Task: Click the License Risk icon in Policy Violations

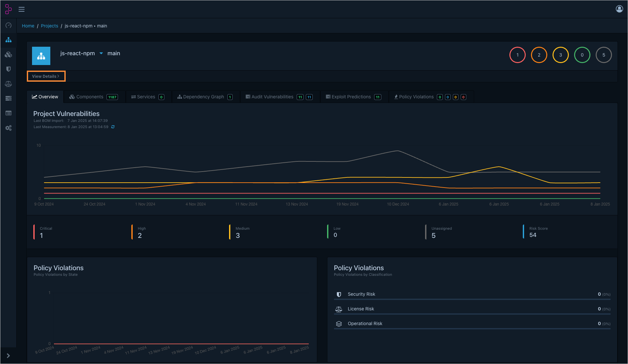Action: [339, 308]
